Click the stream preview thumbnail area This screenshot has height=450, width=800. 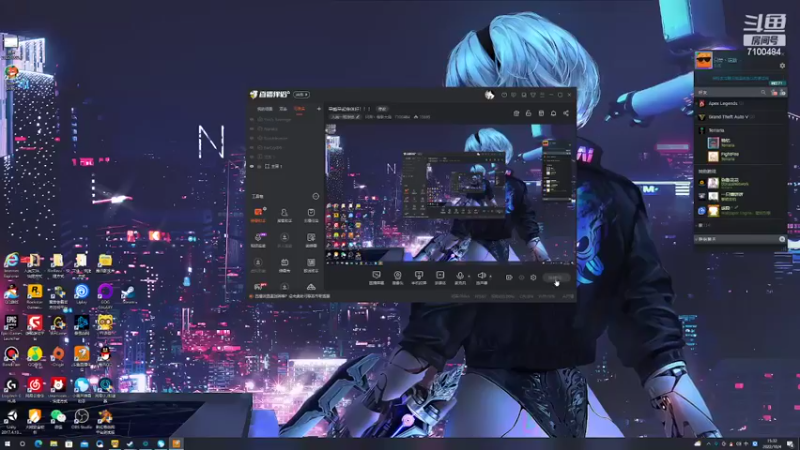(451, 193)
